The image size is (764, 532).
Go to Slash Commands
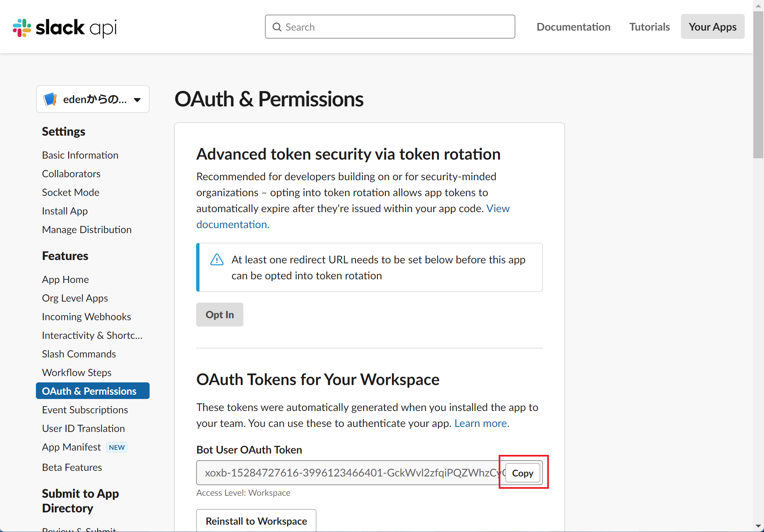(x=79, y=354)
